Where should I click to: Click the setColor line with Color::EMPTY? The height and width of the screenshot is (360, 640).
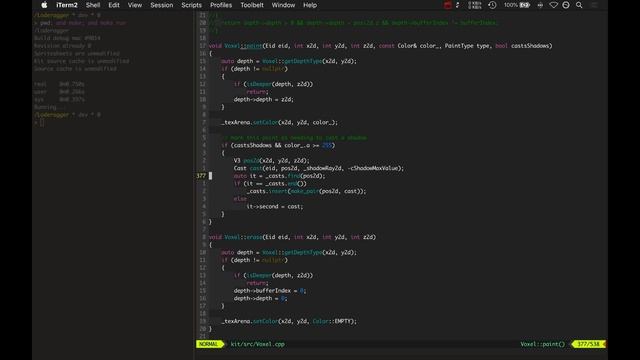(x=289, y=321)
